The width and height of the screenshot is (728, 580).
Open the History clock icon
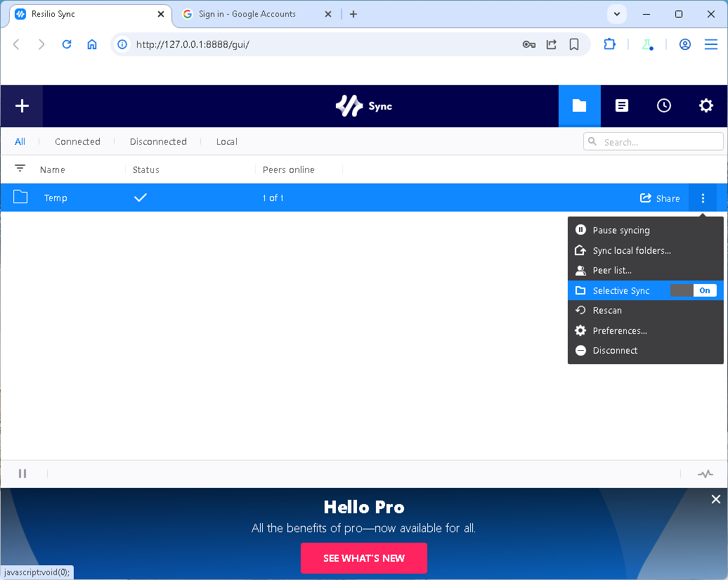pyautogui.click(x=663, y=106)
